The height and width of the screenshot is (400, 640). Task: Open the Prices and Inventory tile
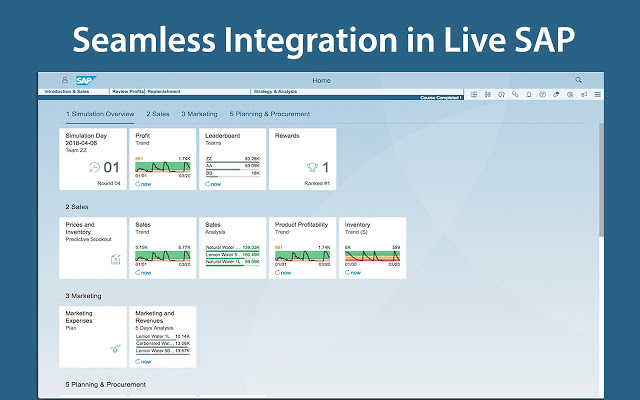click(x=93, y=248)
